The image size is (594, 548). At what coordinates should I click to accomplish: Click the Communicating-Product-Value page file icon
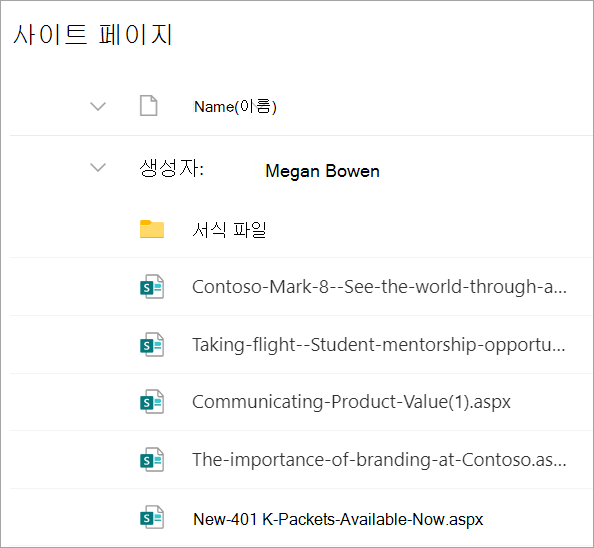click(x=152, y=402)
